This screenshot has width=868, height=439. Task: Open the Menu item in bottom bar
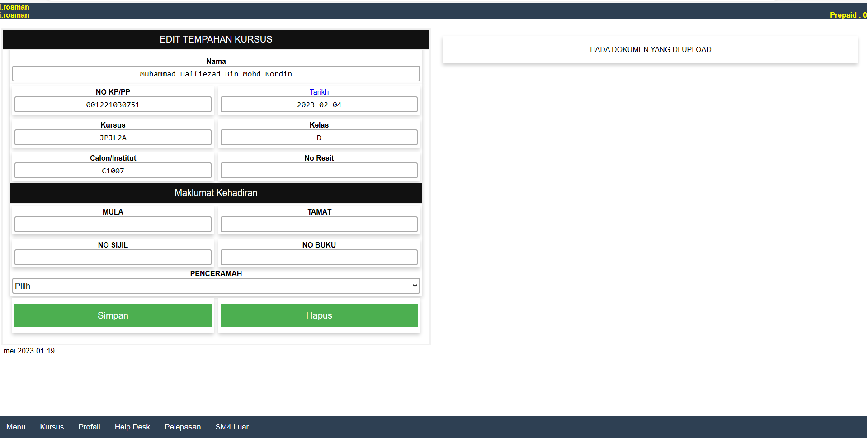click(16, 427)
